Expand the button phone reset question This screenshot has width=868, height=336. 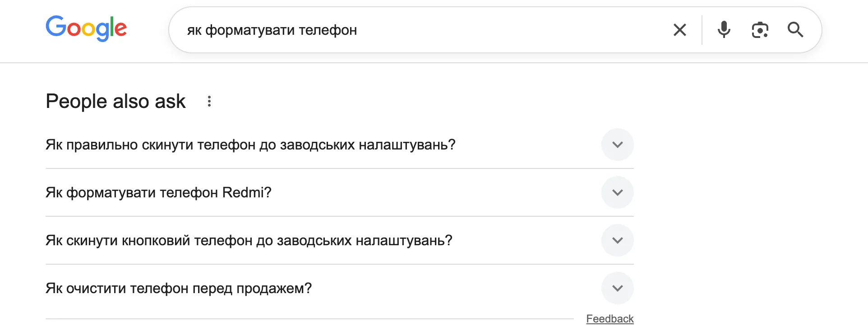617,240
